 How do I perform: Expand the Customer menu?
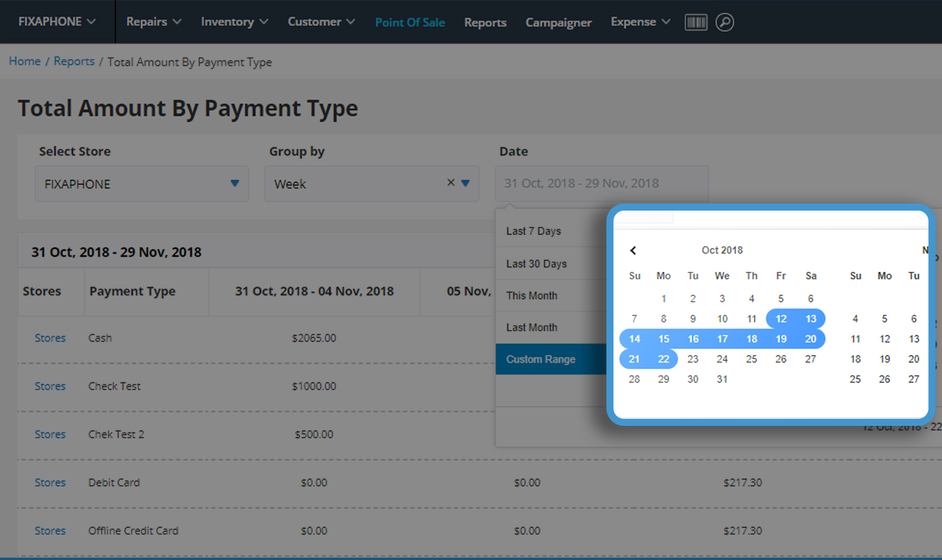pyautogui.click(x=321, y=22)
